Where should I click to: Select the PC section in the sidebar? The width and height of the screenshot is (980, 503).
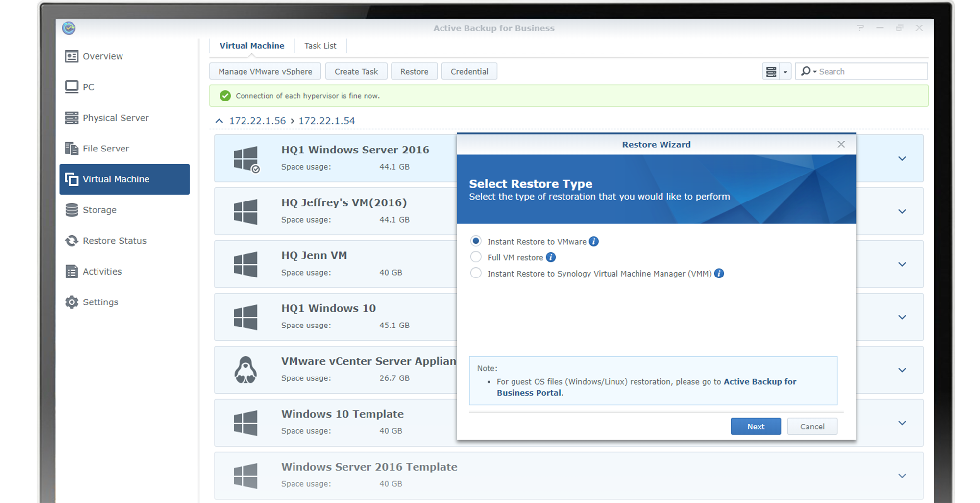pos(89,87)
